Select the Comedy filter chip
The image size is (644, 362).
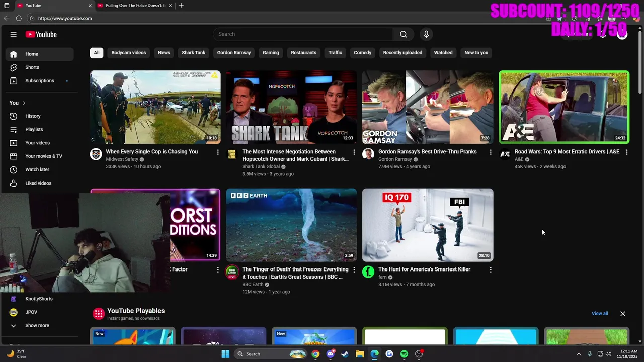coord(363,53)
